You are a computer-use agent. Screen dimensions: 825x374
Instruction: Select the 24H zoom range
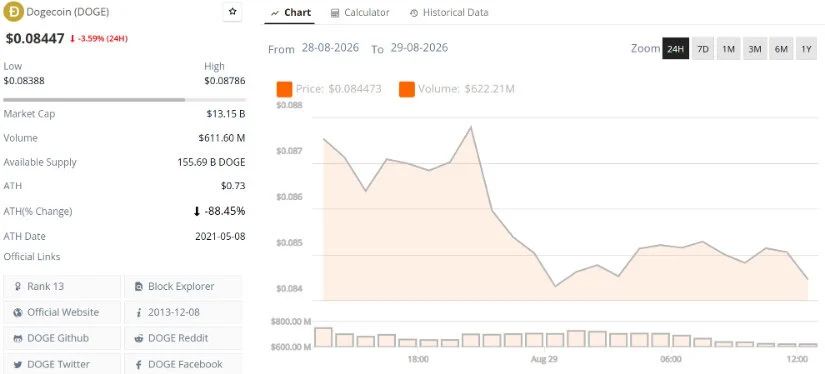click(676, 49)
